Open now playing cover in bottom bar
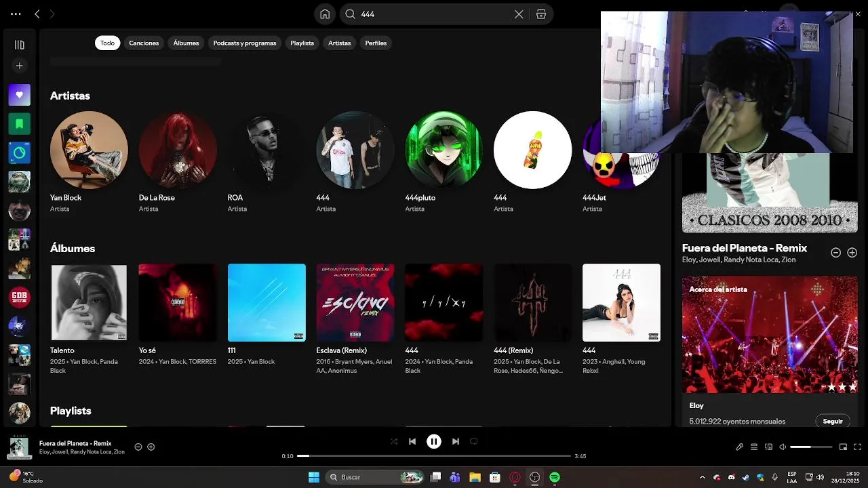The width and height of the screenshot is (868, 488). click(19, 447)
